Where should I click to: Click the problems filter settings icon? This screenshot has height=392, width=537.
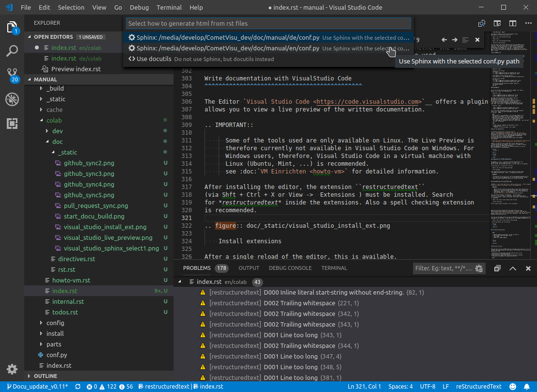pos(479,268)
